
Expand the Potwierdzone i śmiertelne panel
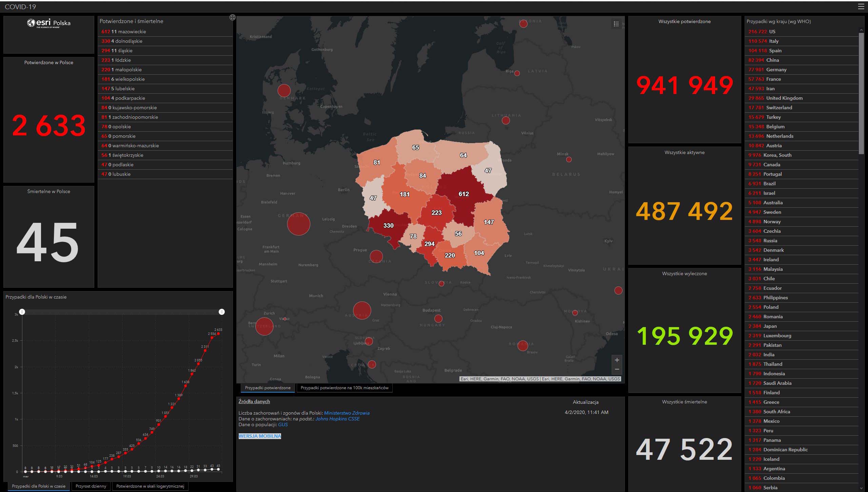click(x=232, y=17)
